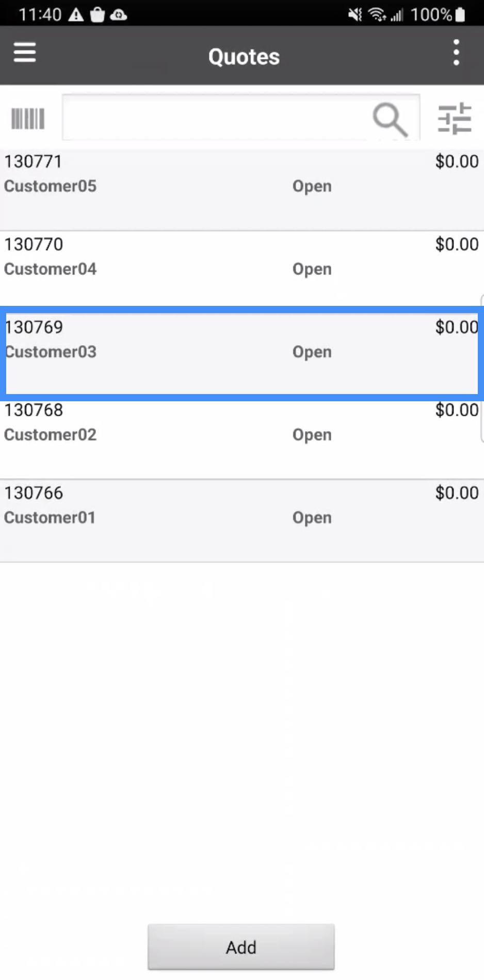
Task: Click the magnifying glass search icon
Action: click(x=390, y=120)
